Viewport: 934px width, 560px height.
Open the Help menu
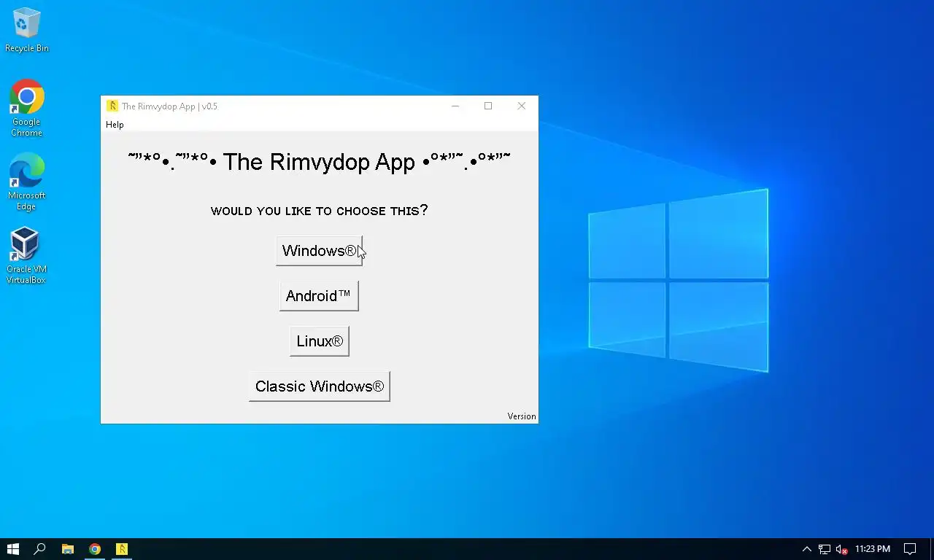pos(115,125)
